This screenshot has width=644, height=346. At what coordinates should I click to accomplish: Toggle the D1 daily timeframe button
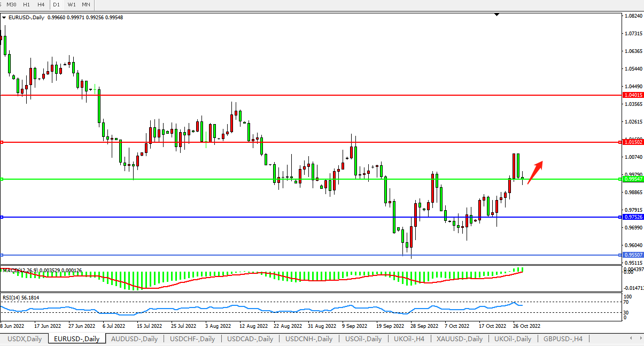pos(56,4)
